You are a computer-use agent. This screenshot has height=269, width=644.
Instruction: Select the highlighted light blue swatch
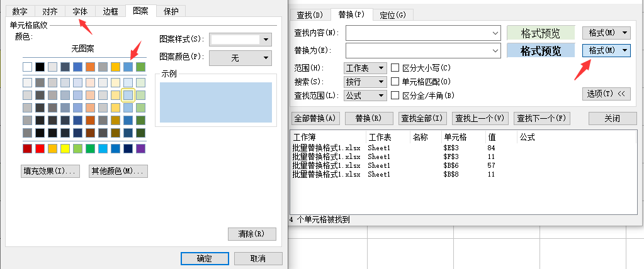(128, 95)
